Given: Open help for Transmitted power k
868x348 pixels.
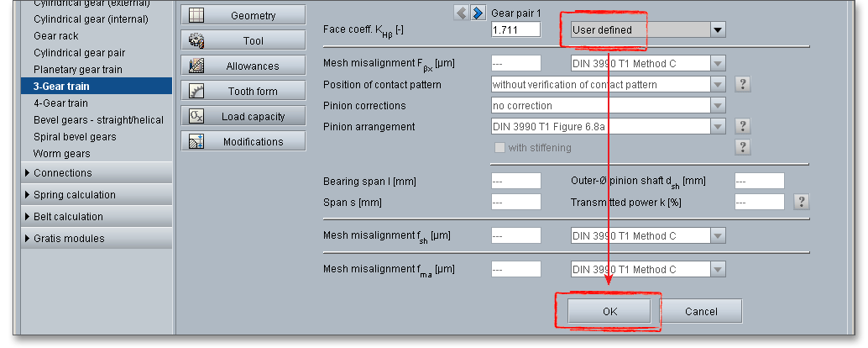Looking at the screenshot, I should click(802, 202).
